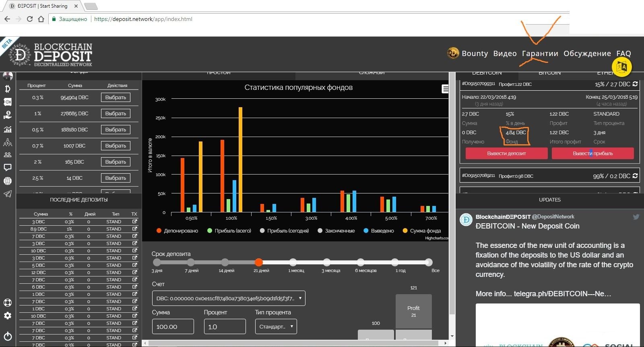This screenshot has height=347, width=644.
Task: Open the users group sidebar icon
Action: click(x=8, y=155)
